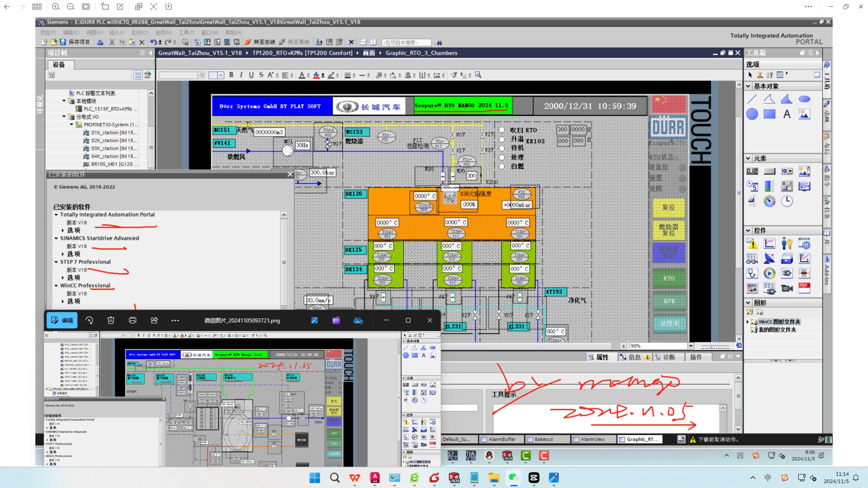This screenshot has height=488, width=868.
Task: Rotate image in photo viewer toolbar
Action: point(89,320)
